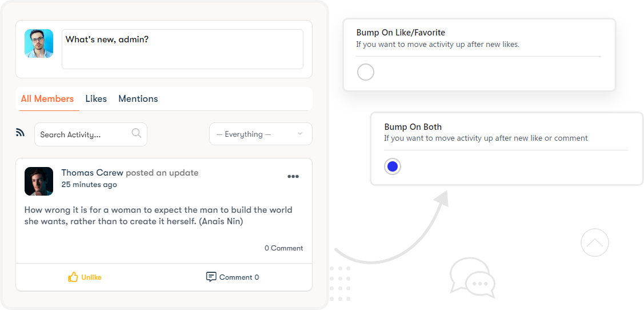Click the Everything dropdown chevron arrow

click(300, 134)
